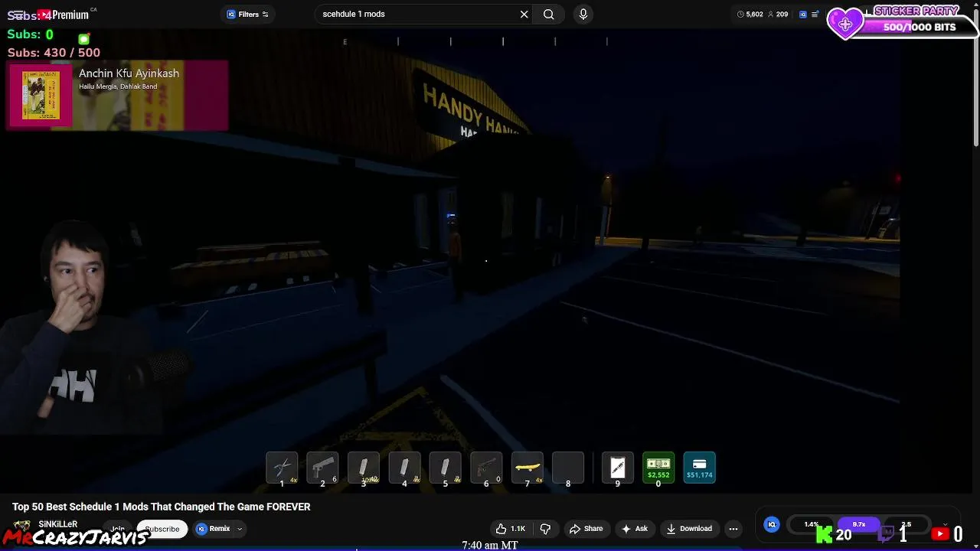
Task: Select the trimmers in hotbar slot 1
Action: [282, 468]
